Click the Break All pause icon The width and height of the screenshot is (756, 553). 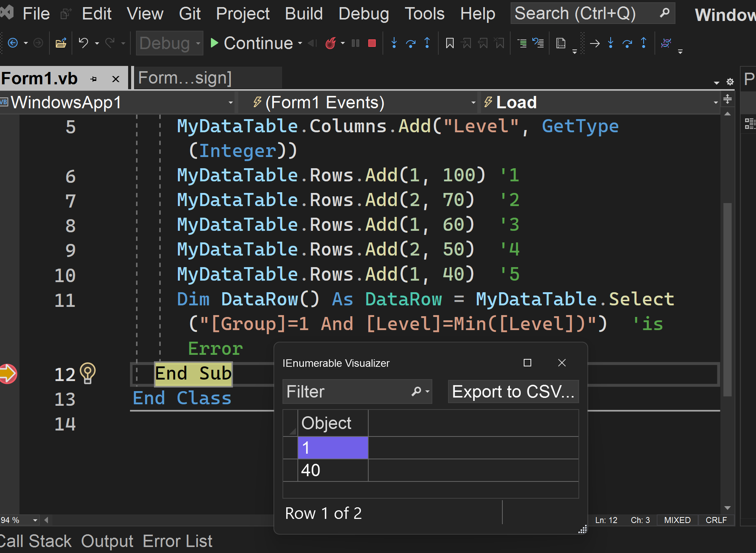pyautogui.click(x=356, y=43)
